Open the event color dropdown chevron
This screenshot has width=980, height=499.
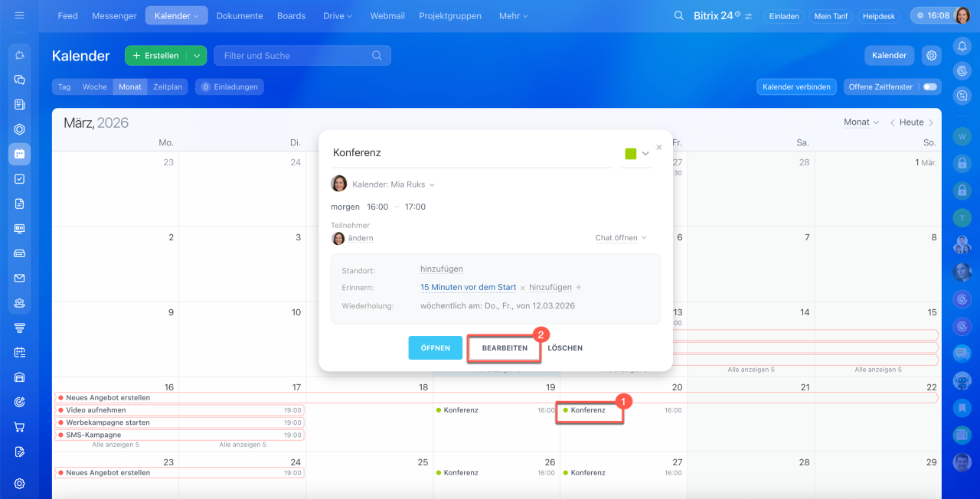click(645, 154)
